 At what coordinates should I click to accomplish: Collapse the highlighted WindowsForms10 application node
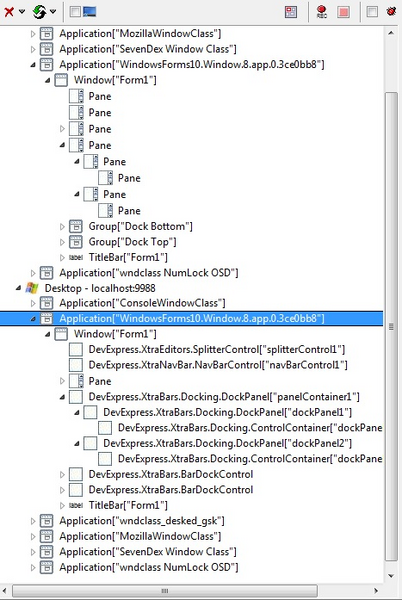click(33, 319)
